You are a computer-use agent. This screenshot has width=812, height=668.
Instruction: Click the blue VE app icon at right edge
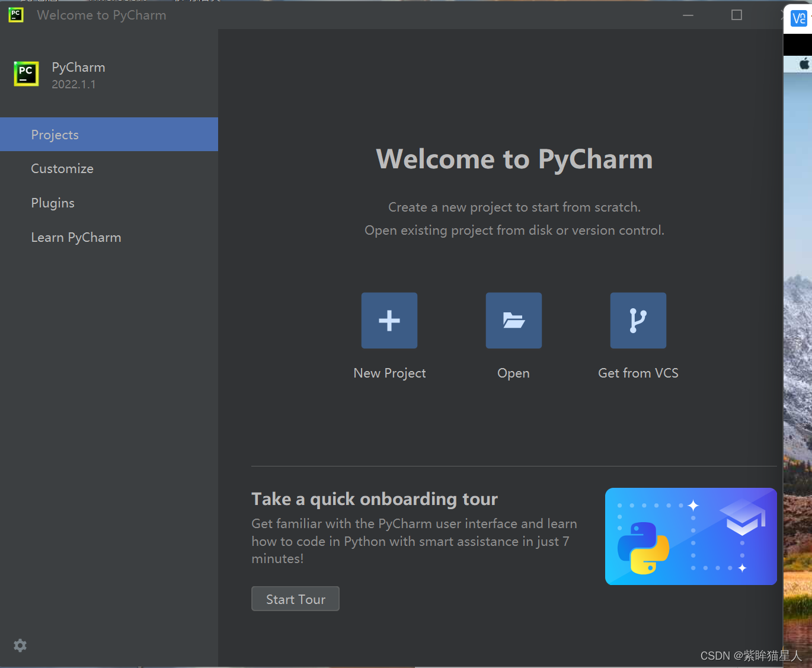[x=799, y=19]
